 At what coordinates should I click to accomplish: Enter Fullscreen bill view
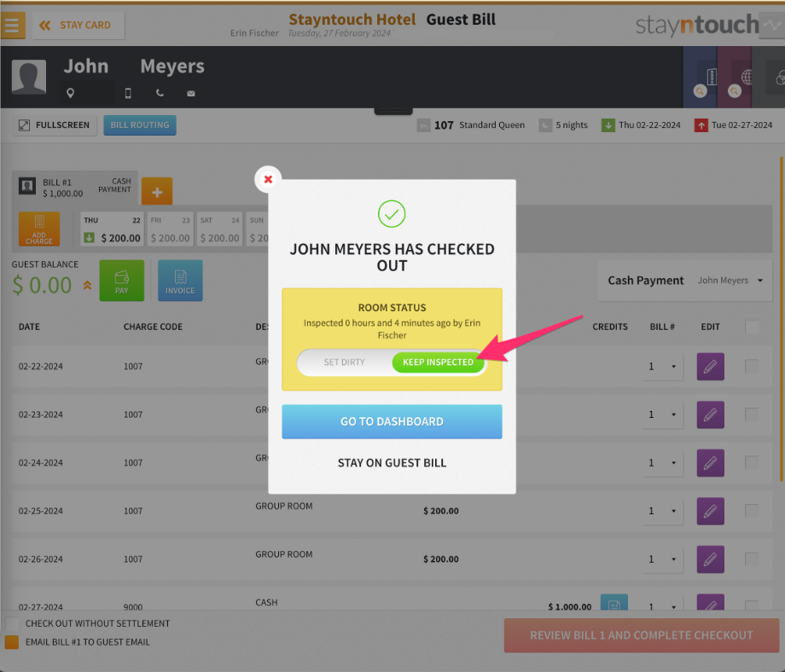tap(55, 125)
